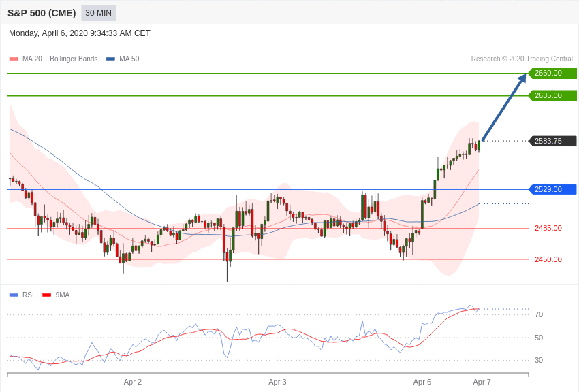This screenshot has height=392, width=579.
Task: Click the Apr 6 date axis label
Action: tap(422, 382)
